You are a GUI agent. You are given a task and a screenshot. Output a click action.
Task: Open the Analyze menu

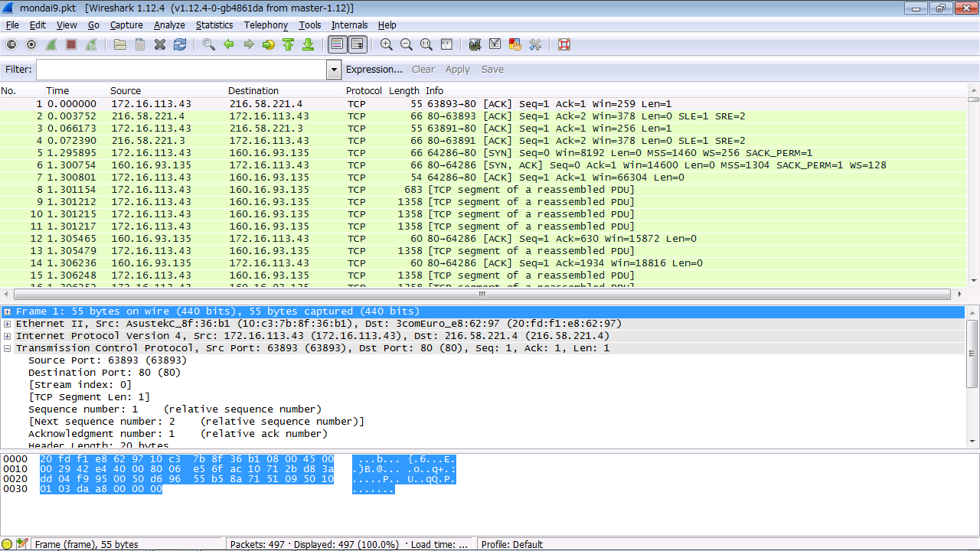click(169, 25)
